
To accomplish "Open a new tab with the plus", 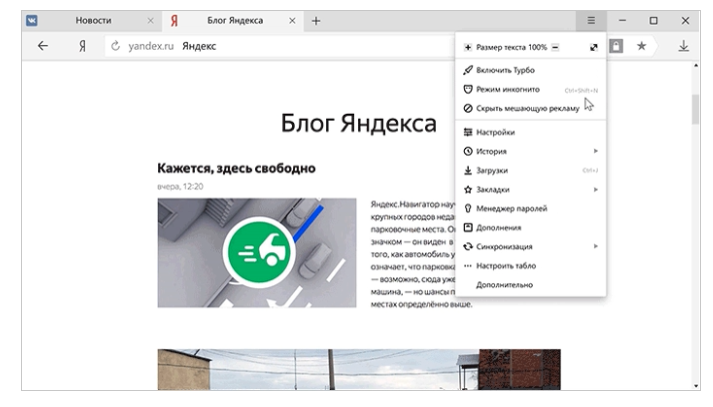I will click(x=316, y=21).
